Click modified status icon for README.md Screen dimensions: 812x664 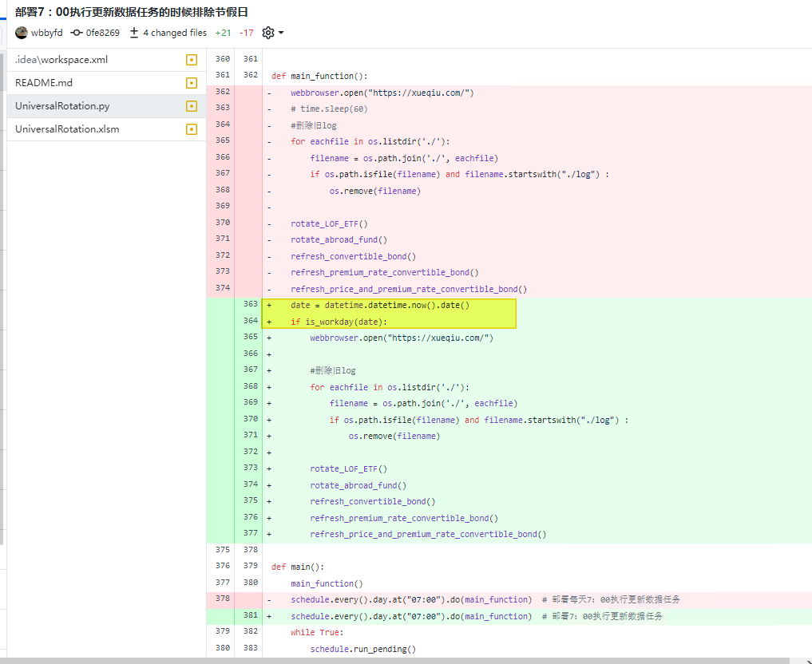(x=191, y=83)
